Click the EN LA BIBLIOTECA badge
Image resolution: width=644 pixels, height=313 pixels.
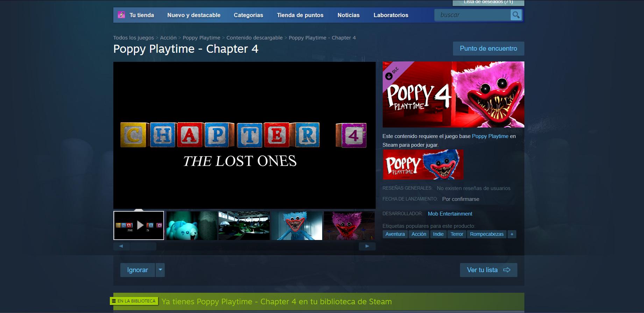134,301
